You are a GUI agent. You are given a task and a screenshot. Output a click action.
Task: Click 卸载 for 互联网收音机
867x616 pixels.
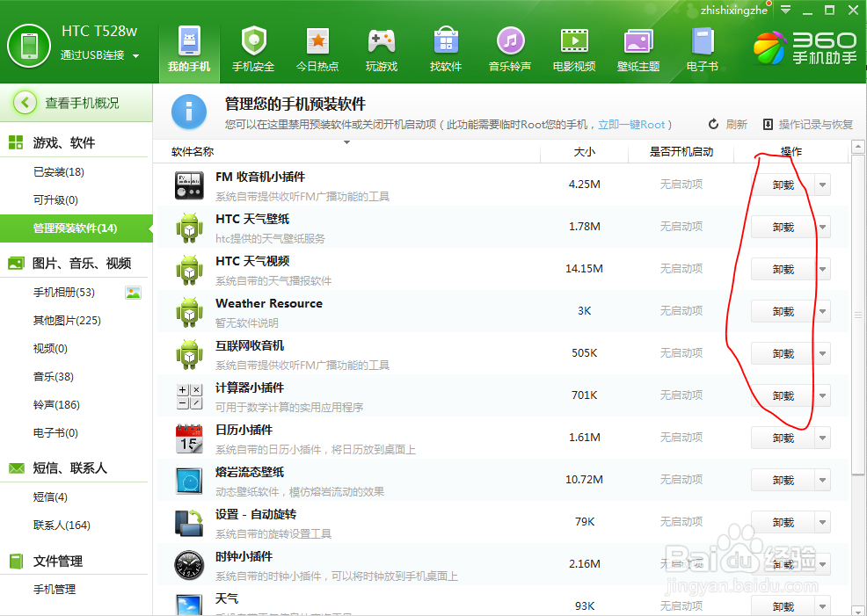(x=783, y=353)
